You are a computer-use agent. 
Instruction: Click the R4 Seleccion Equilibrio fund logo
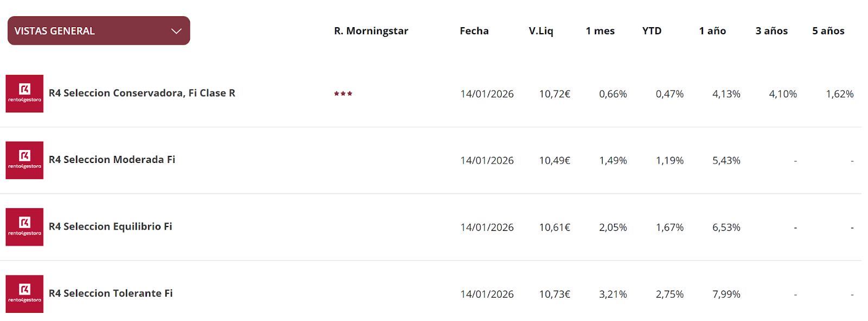point(24,227)
